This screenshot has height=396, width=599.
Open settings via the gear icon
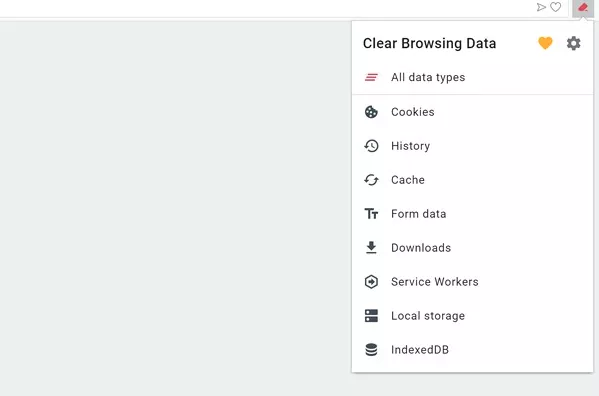click(573, 43)
